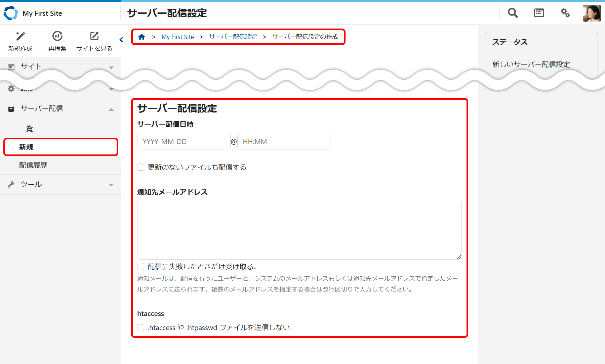
Task: Open the system log panel icon
Action: click(x=538, y=13)
